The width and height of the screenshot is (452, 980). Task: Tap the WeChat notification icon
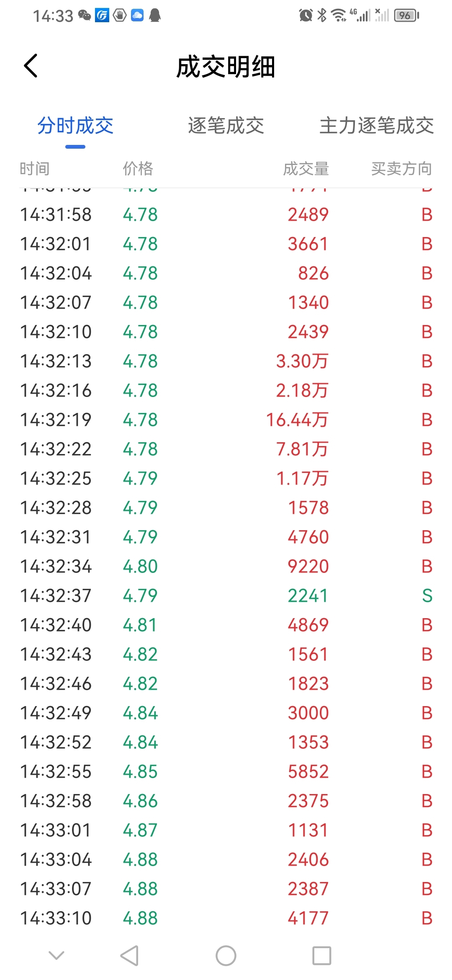[85, 15]
